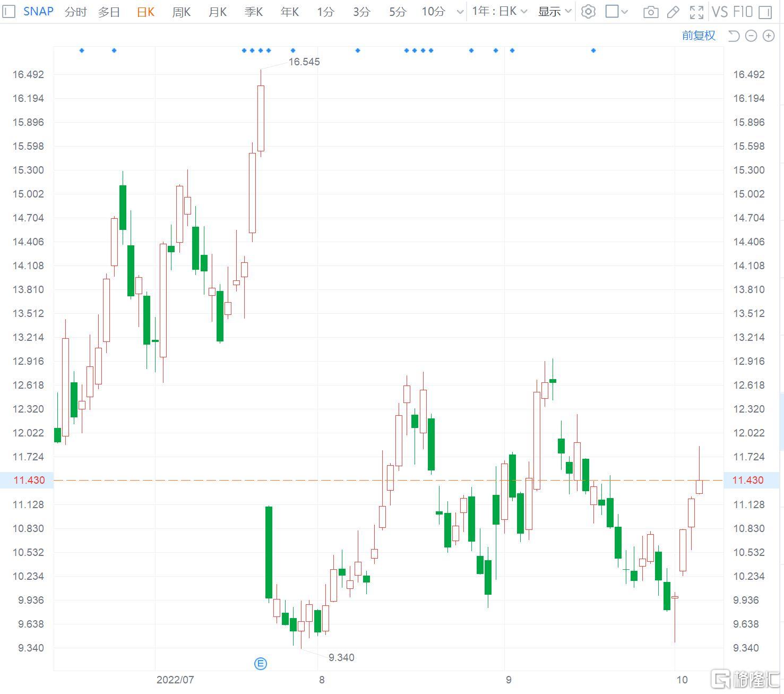Open the 显示 display dropdown
The image size is (784, 694).
(555, 12)
